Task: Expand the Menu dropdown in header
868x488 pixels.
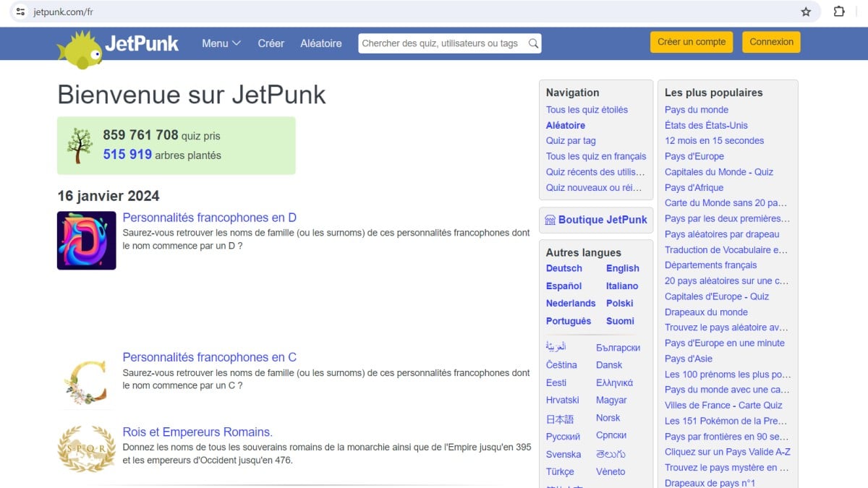Action: coord(221,43)
